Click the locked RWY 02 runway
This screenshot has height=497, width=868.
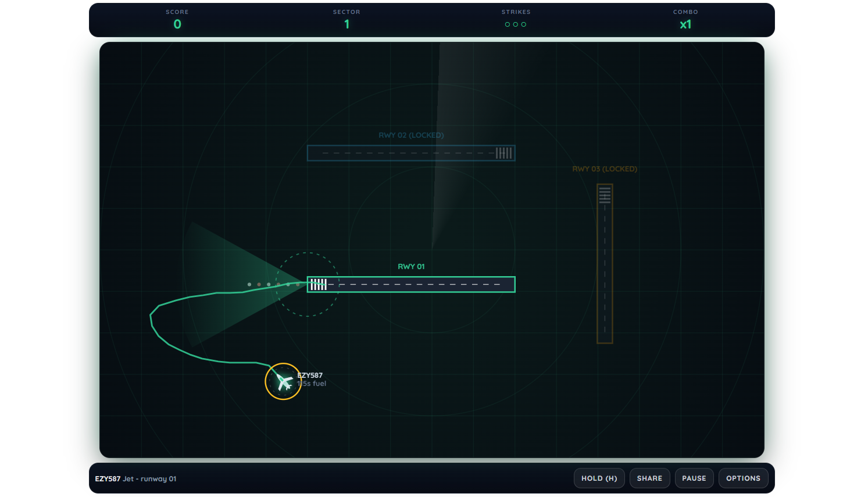(x=411, y=153)
